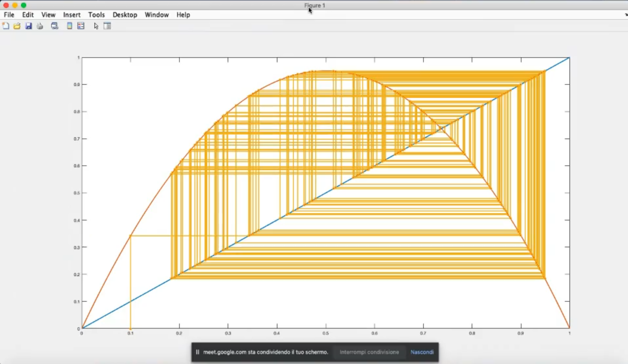628x364 pixels.
Task: Click the Link Plot toolbar icon
Action: tap(55, 26)
